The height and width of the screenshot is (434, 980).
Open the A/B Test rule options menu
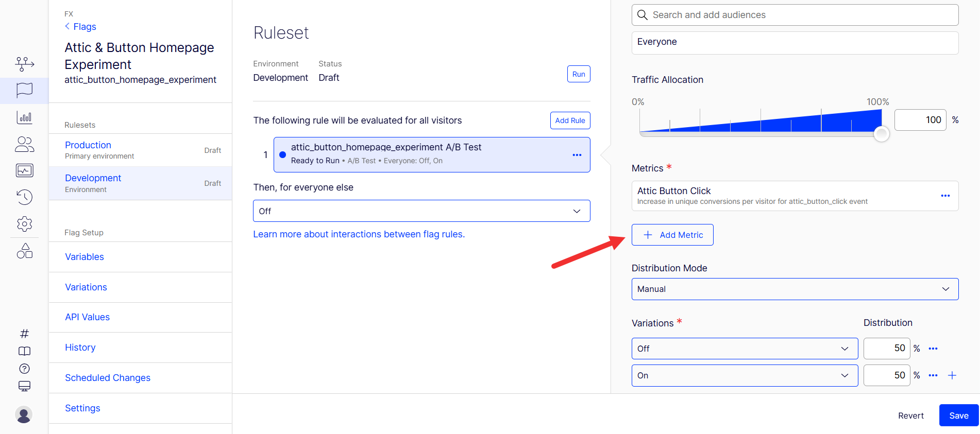tap(577, 155)
